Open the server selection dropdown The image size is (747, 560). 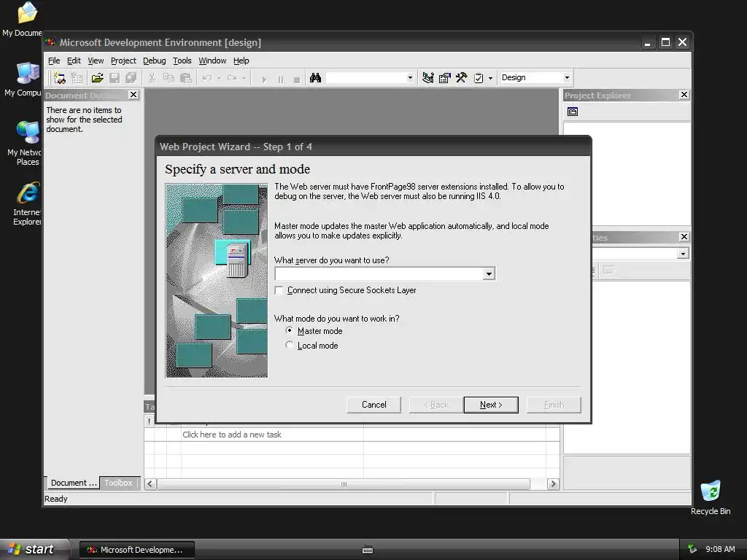point(489,274)
